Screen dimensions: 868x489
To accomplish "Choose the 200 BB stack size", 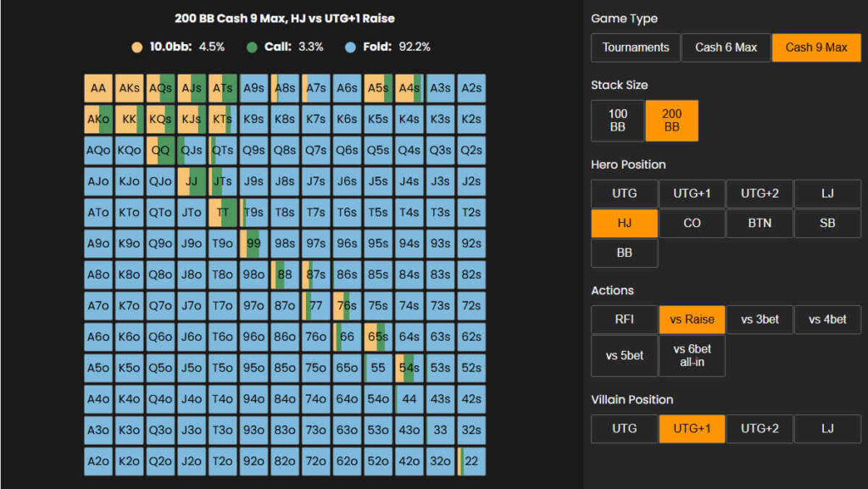I will (x=671, y=120).
